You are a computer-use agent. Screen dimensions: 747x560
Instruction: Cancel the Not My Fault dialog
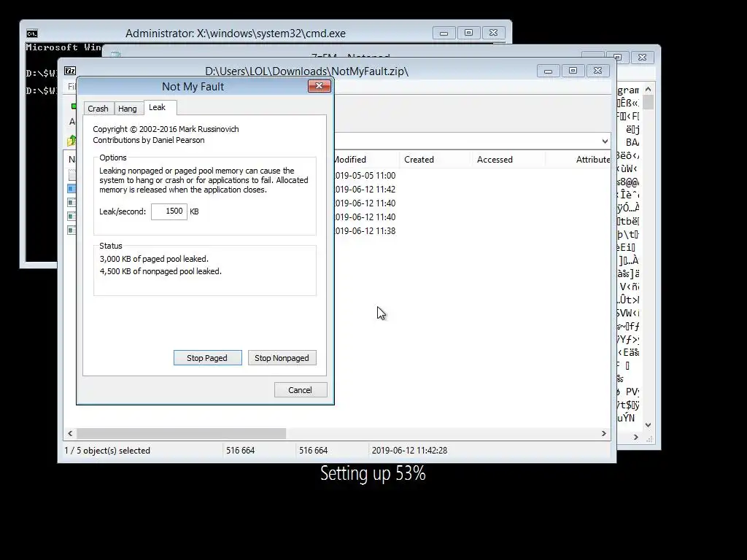pos(300,390)
